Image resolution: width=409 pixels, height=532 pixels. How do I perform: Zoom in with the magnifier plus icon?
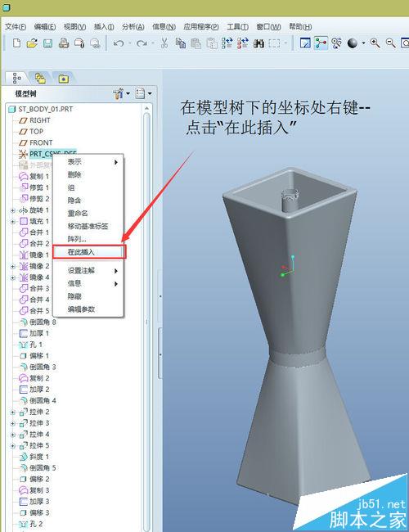click(375, 43)
